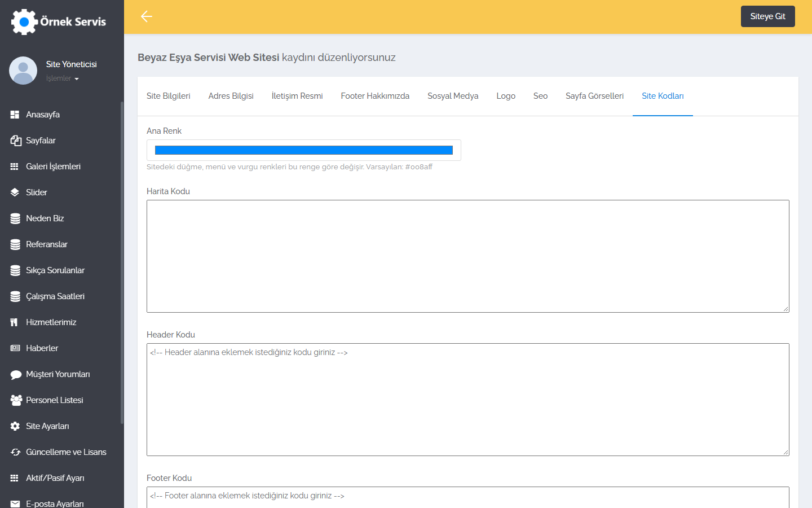Click the Referanslar stack icon

[15, 244]
